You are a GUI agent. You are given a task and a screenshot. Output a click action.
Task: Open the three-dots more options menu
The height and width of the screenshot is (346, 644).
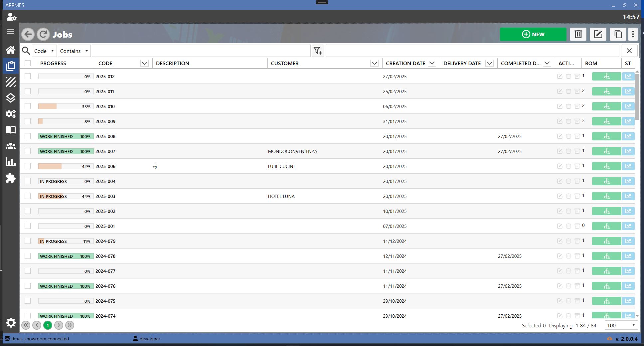[633, 34]
